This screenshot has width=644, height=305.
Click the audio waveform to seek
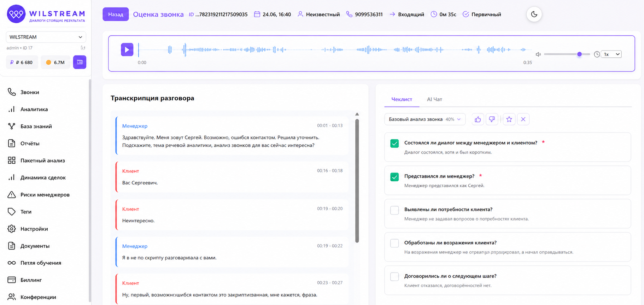(x=335, y=50)
